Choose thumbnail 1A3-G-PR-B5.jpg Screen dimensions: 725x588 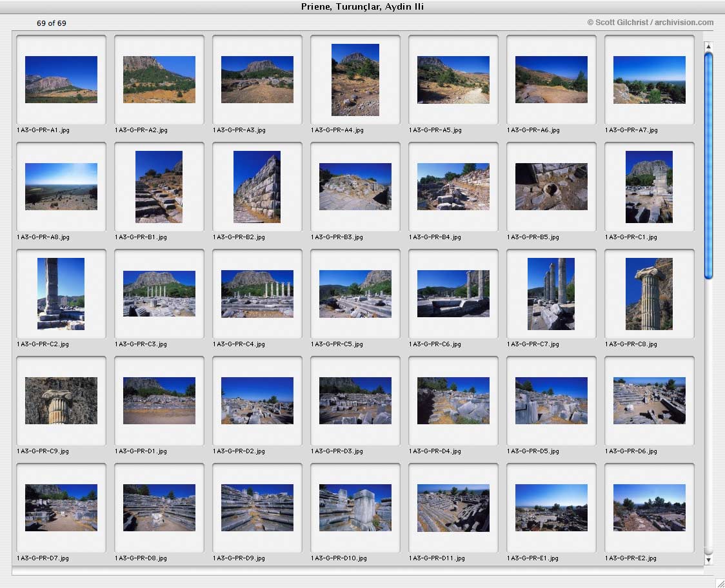(551, 187)
